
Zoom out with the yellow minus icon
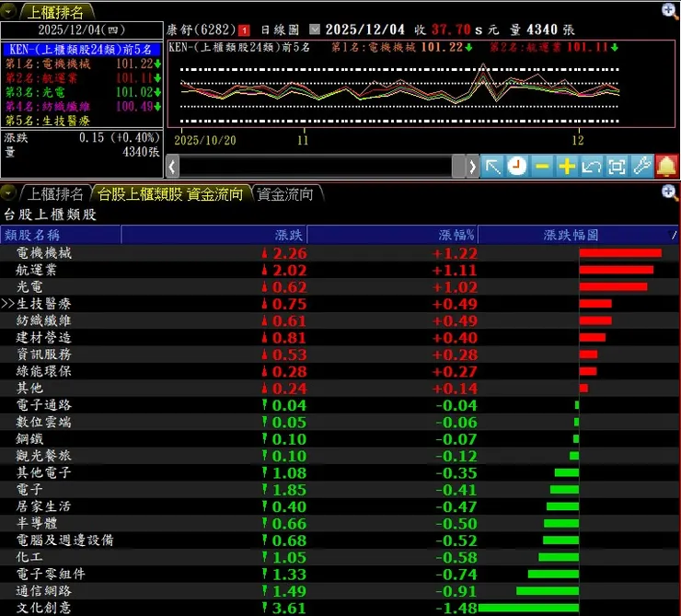click(542, 167)
